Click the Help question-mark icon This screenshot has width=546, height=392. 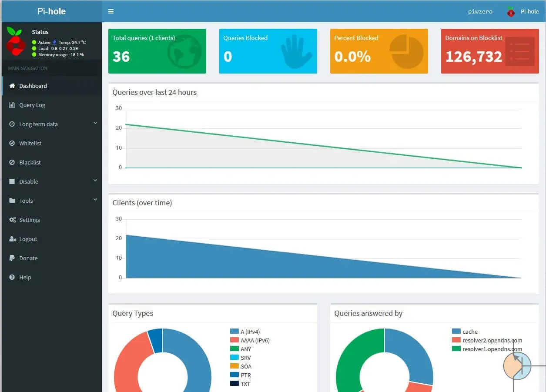12,277
